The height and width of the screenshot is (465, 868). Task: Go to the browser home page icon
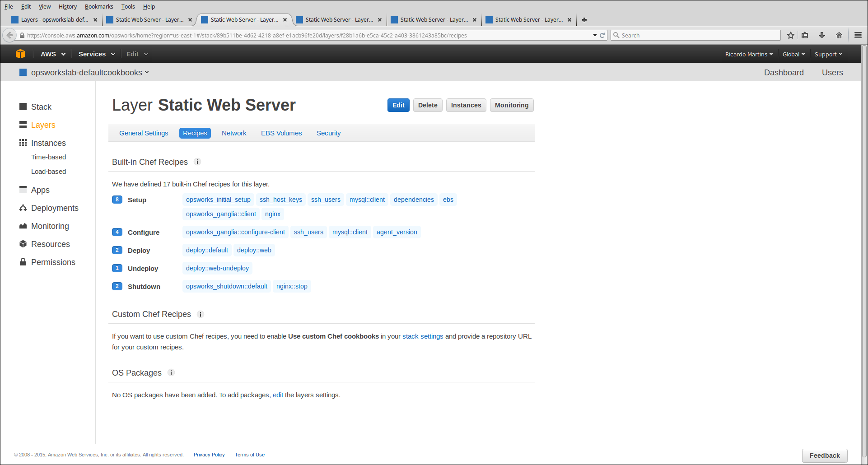click(x=839, y=35)
